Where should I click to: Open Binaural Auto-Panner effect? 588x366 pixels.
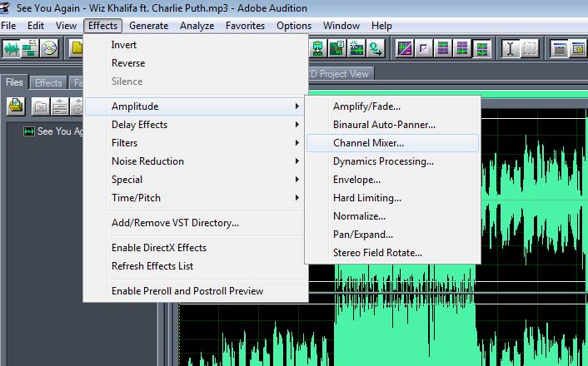392,125
